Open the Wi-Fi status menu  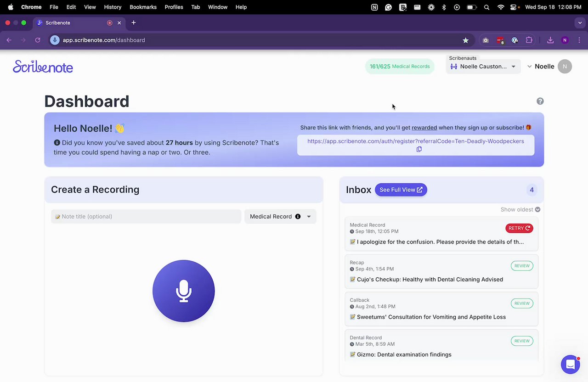coord(501,7)
